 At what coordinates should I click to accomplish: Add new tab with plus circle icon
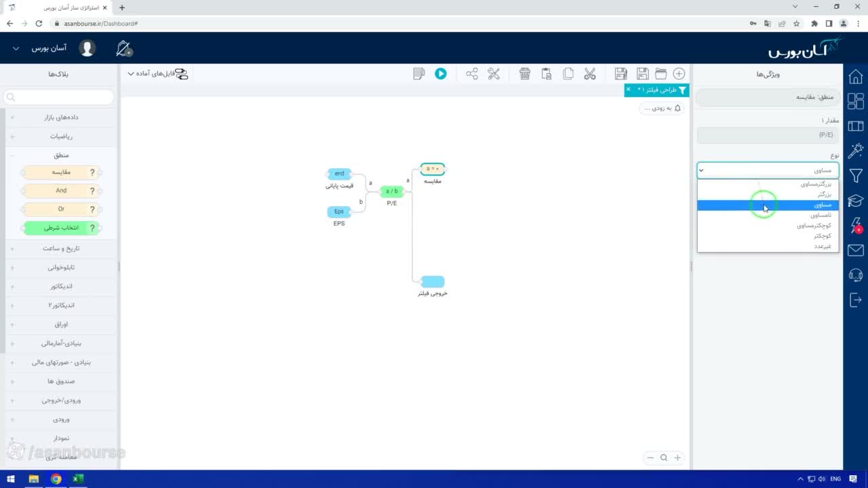[x=679, y=74]
